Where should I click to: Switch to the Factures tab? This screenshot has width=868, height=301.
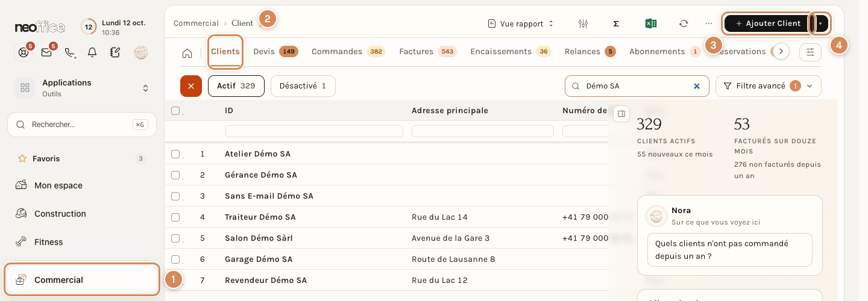tap(428, 52)
